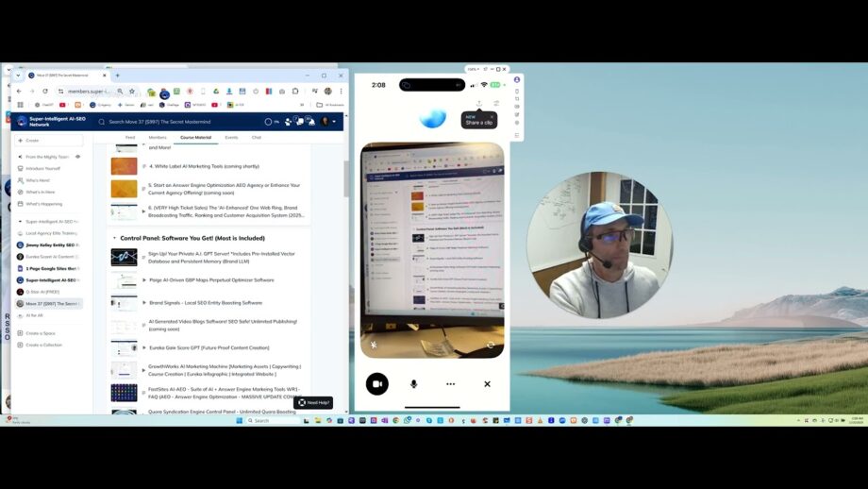Collapse the Control Panel: Software You Get section

click(114, 238)
